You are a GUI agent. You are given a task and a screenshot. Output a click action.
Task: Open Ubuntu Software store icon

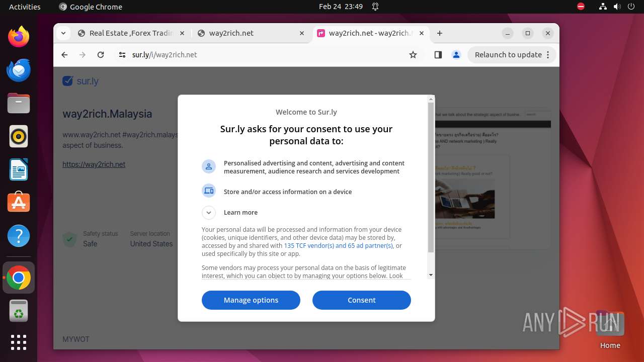click(x=19, y=203)
